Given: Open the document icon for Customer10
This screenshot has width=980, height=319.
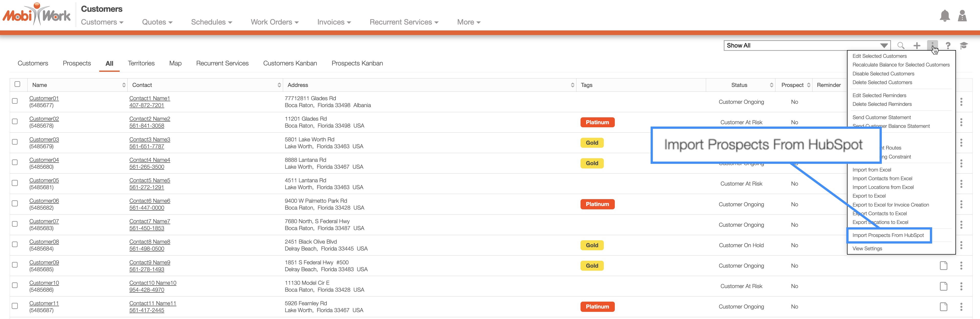Looking at the screenshot, I should [943, 286].
